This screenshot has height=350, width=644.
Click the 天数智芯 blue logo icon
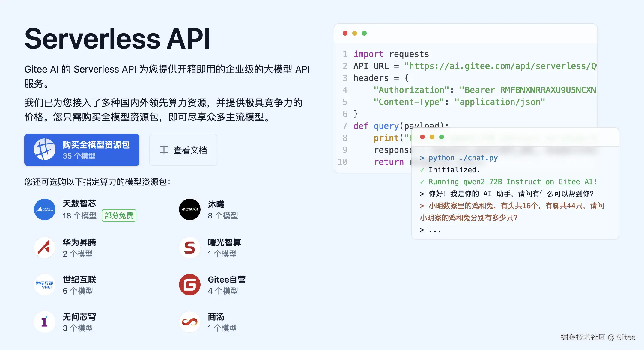[44, 209]
